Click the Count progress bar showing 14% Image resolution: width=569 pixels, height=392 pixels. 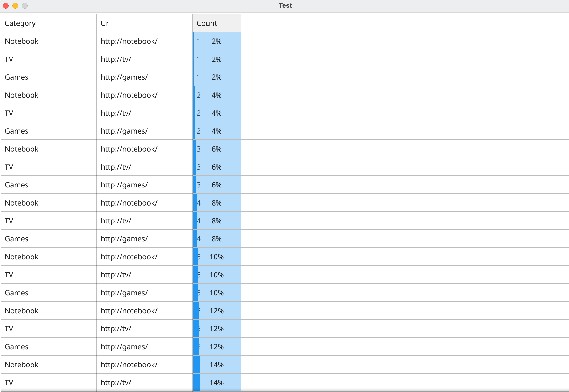(x=216, y=365)
